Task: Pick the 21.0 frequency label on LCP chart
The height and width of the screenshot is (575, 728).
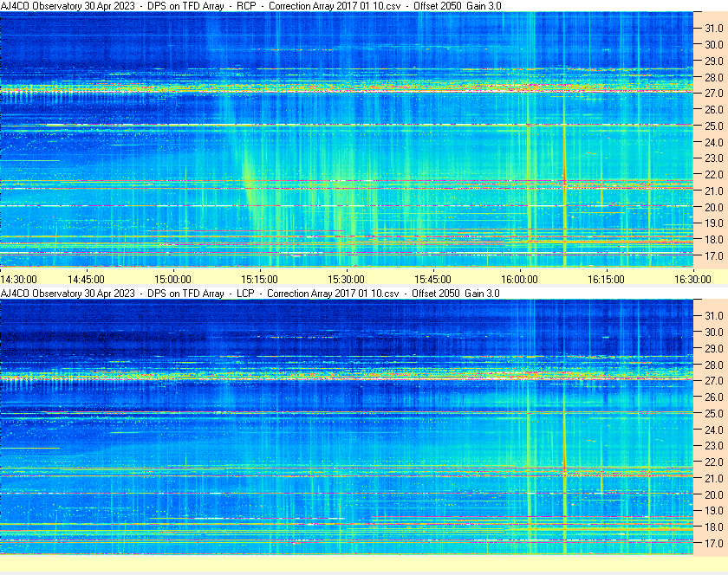Action: click(714, 478)
